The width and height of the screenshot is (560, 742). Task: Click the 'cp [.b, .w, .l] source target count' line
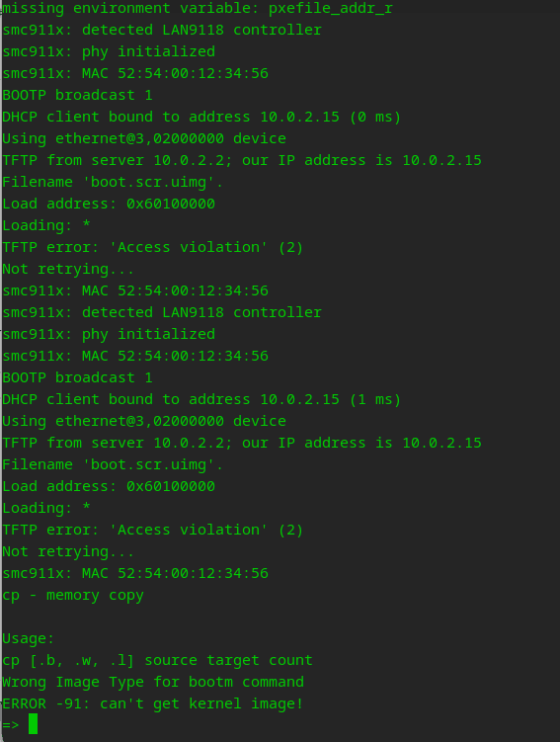click(157, 660)
